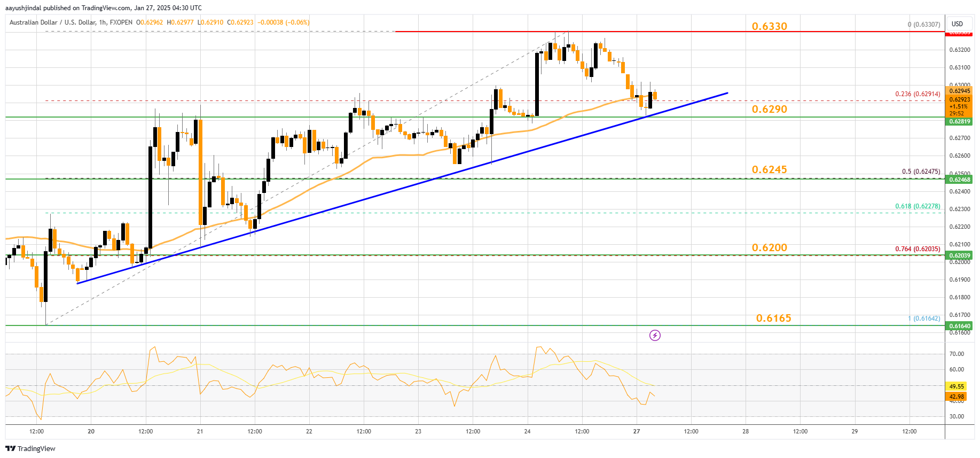This screenshot has height=458, width=980.
Task: Click the green price tag 0.61640
Action: click(960, 326)
